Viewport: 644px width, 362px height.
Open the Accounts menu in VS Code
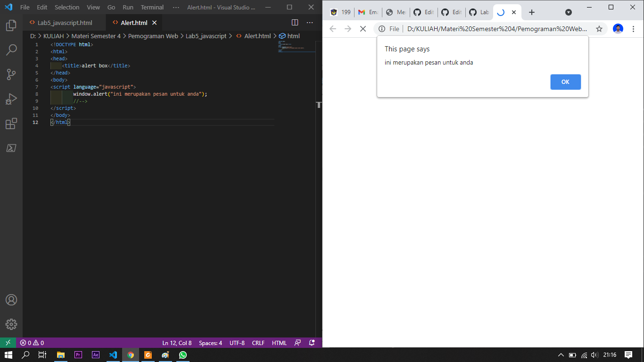point(11,300)
